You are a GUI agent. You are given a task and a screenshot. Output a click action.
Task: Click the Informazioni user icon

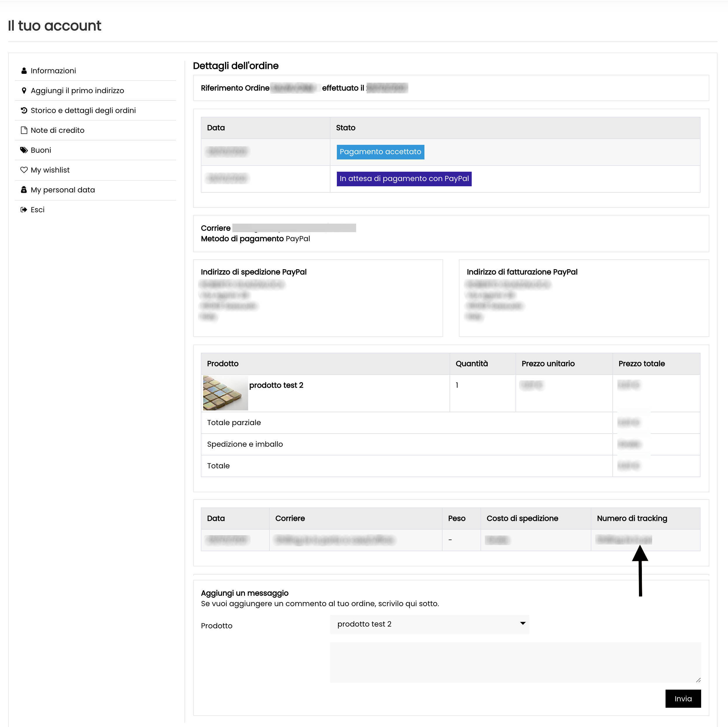click(24, 71)
